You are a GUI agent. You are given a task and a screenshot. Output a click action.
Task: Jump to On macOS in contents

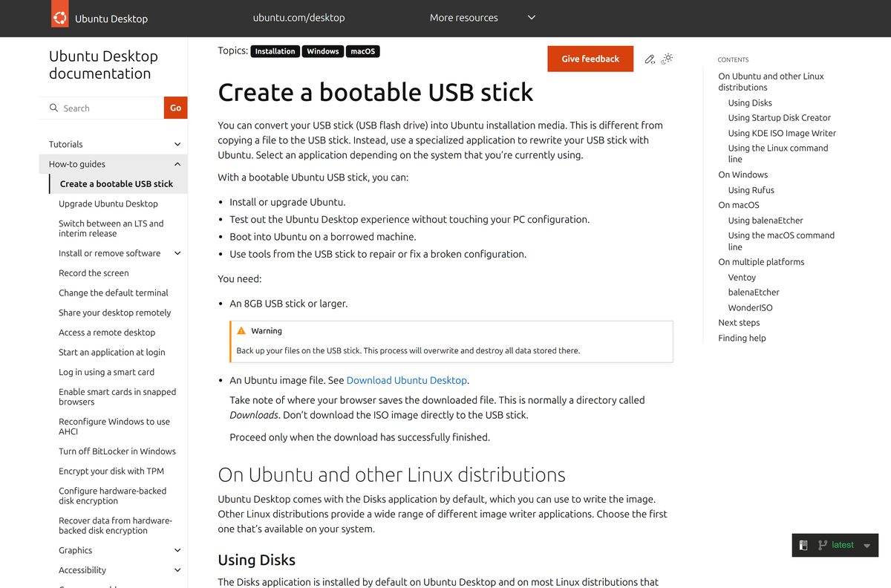(739, 205)
